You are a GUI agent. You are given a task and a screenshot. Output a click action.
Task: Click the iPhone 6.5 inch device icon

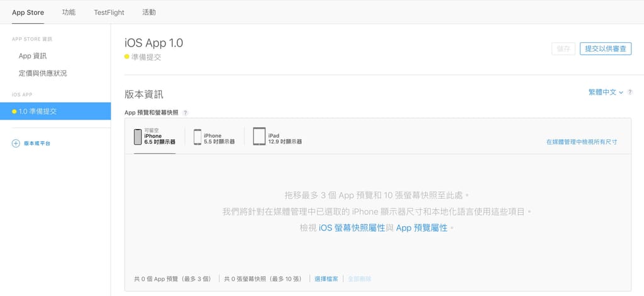click(x=138, y=137)
